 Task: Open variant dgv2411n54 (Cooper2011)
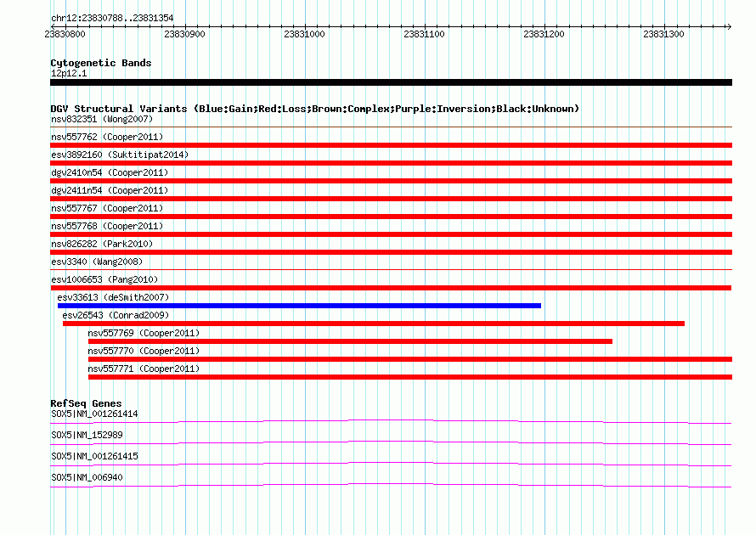pyautogui.click(x=110, y=190)
